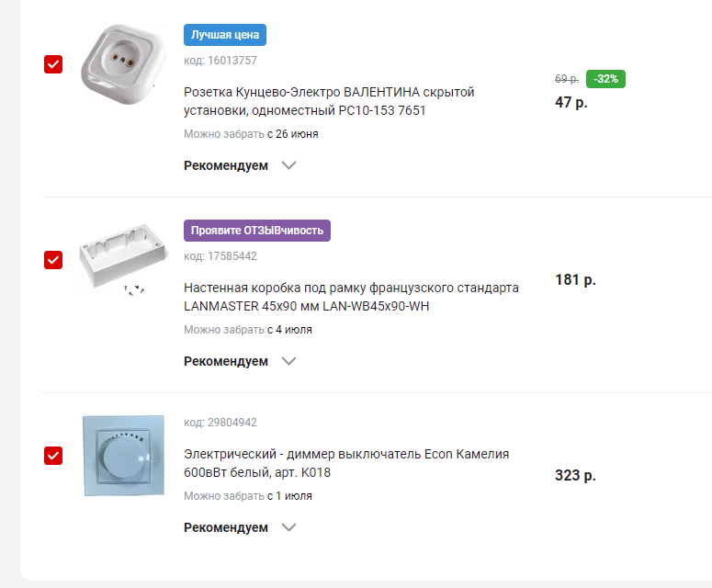This screenshot has height=588, width=712.
Task: Click the Лучшая цена badge
Action: [225, 35]
